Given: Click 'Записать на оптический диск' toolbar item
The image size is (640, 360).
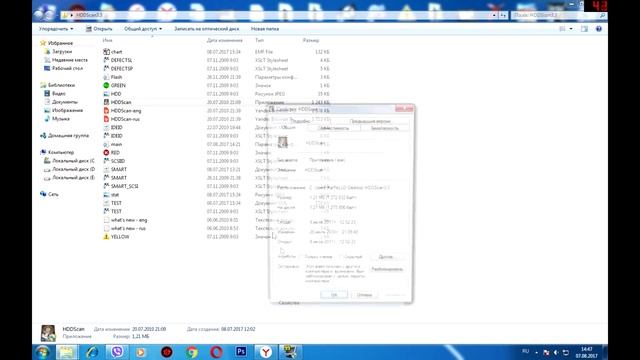Looking at the screenshot, I should tap(207, 29).
